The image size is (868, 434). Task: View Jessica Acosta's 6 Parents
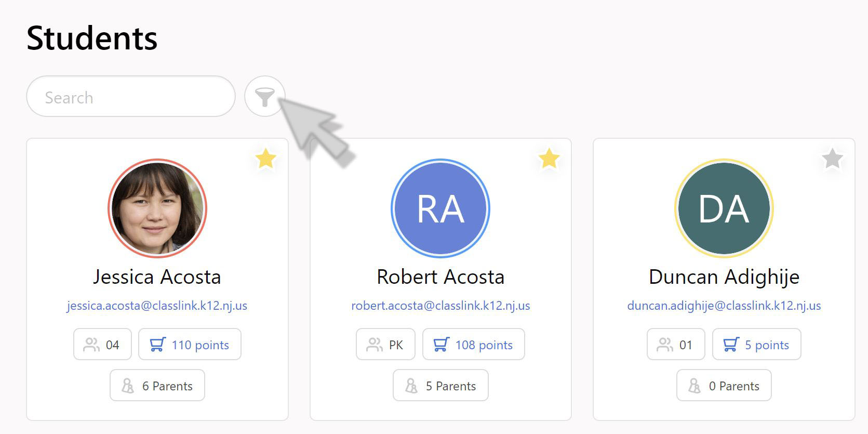(157, 386)
